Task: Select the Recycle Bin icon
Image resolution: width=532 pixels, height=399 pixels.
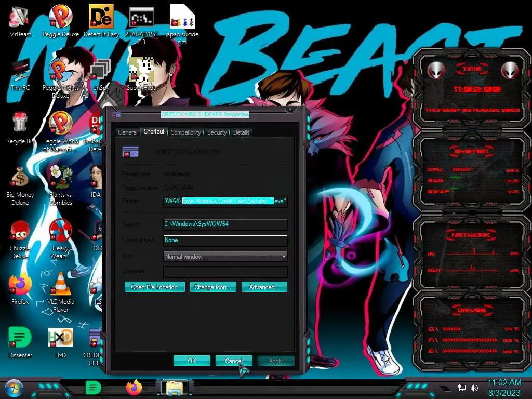Action: click(x=20, y=128)
